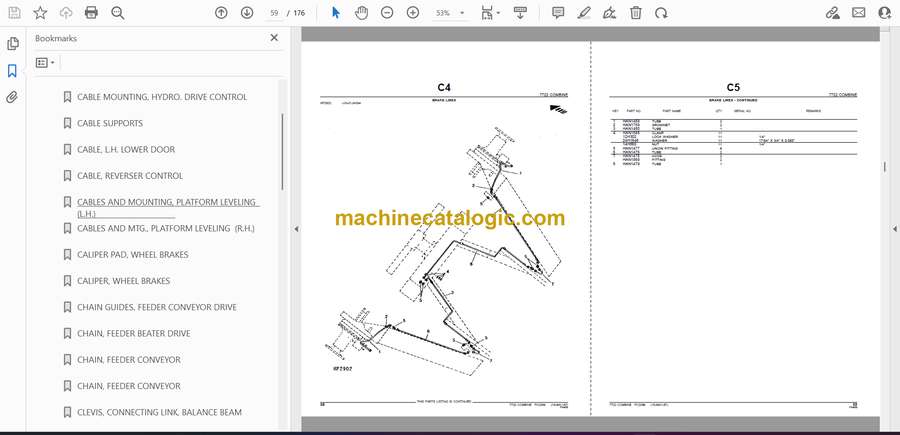Screen dimensions: 900x435
Task: Click the page number field
Action: point(274,13)
